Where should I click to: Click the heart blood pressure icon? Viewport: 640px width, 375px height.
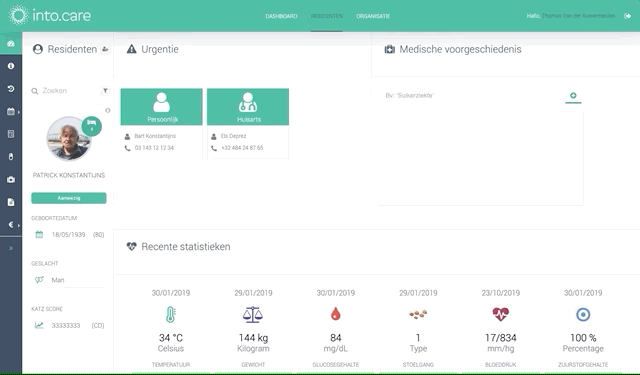click(500, 314)
